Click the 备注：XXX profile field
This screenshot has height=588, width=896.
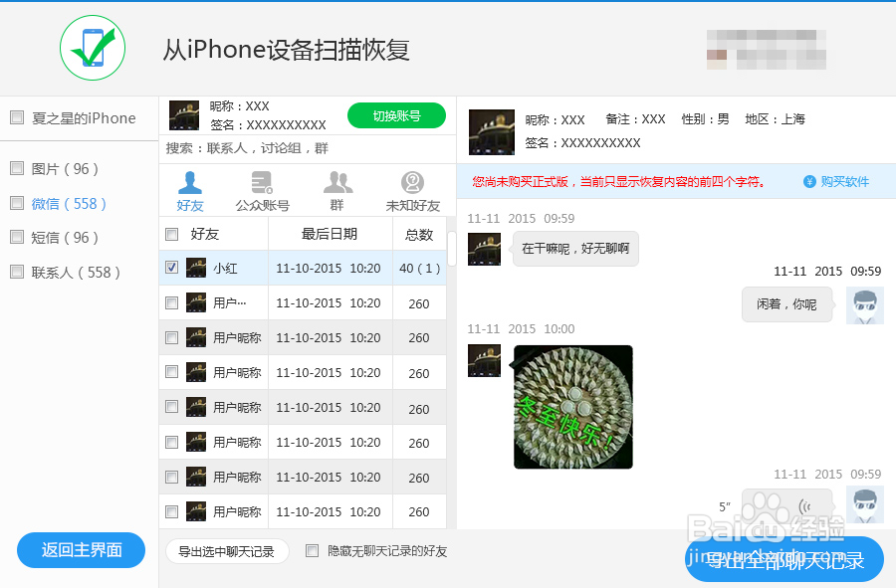(x=635, y=119)
